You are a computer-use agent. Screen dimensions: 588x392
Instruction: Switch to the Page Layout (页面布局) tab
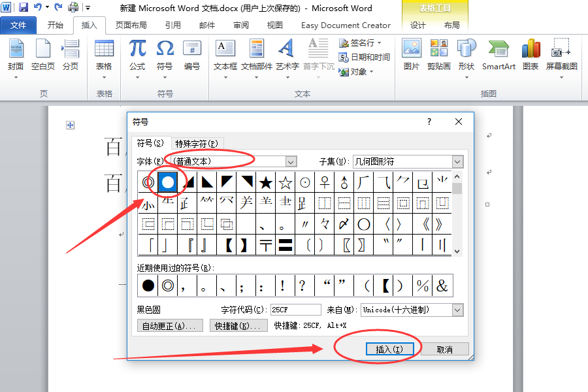point(131,25)
